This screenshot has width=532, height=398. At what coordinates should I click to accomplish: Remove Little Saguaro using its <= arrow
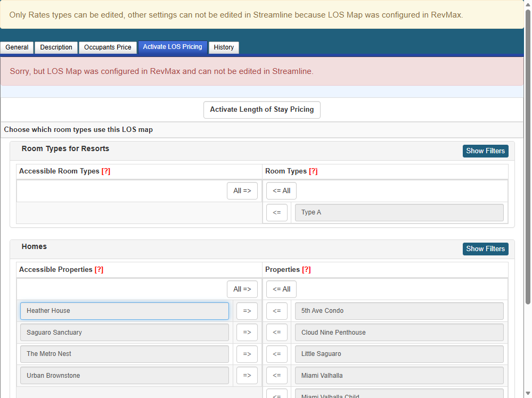pos(276,354)
